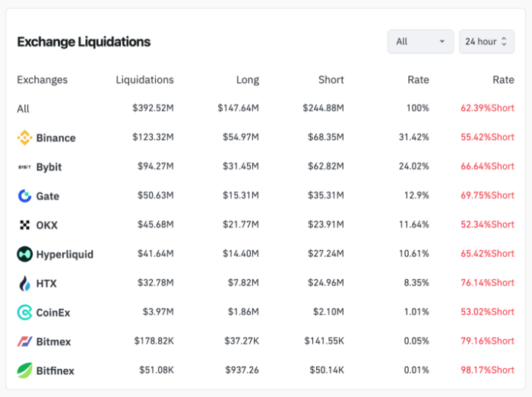The height and width of the screenshot is (397, 532).
Task: Click the Binance exchange logo icon
Action: (24, 138)
